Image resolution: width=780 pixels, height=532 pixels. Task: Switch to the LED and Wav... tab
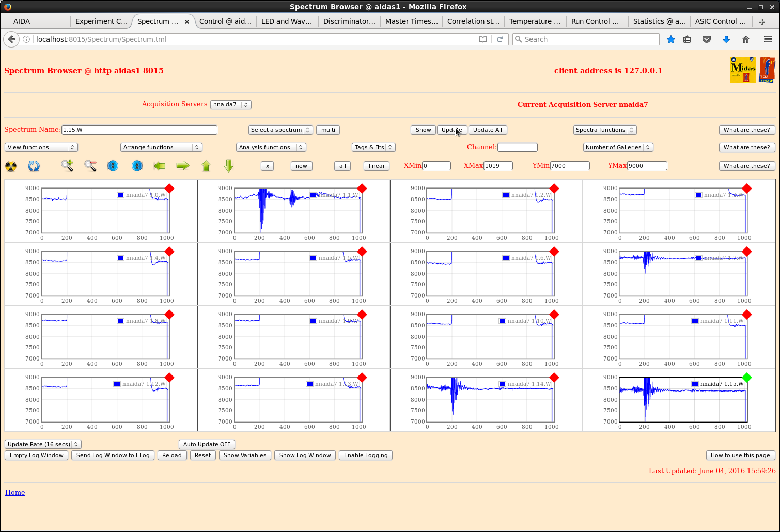(287, 21)
